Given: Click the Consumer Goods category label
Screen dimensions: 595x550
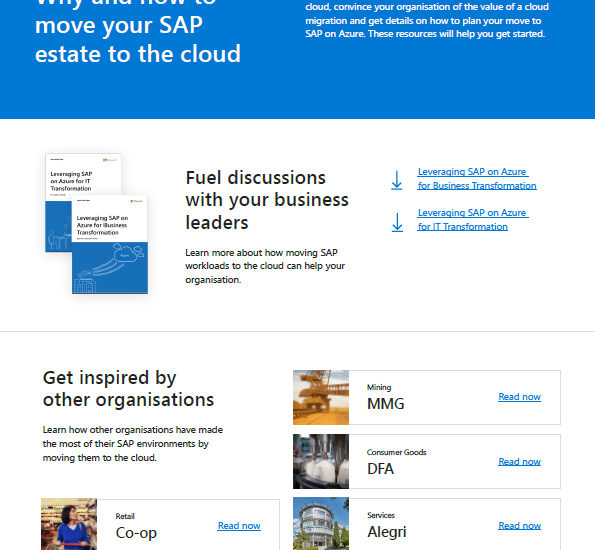Looking at the screenshot, I should (397, 452).
